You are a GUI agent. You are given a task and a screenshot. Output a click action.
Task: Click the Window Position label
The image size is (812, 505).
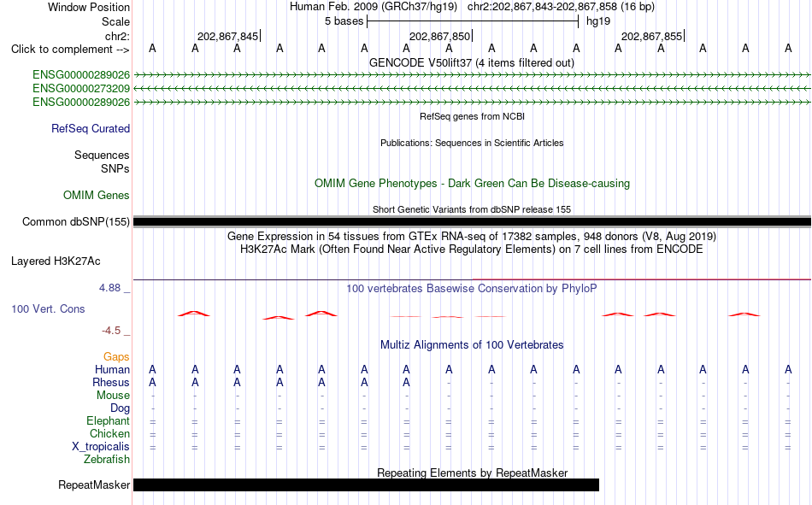(89, 7)
